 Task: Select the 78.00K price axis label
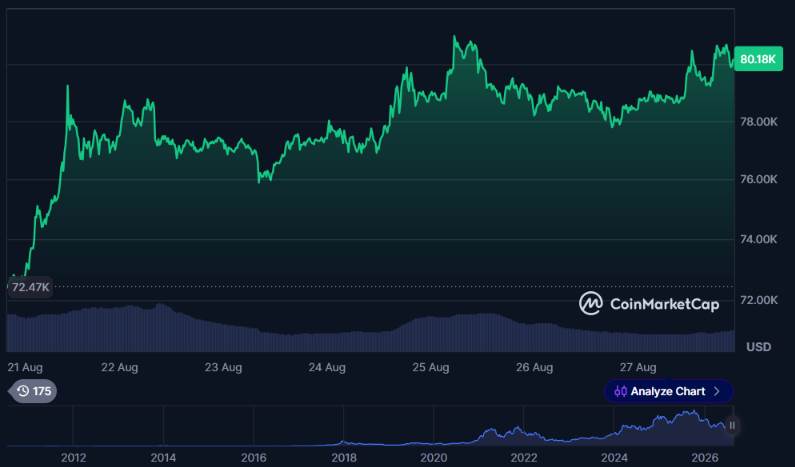(758, 122)
